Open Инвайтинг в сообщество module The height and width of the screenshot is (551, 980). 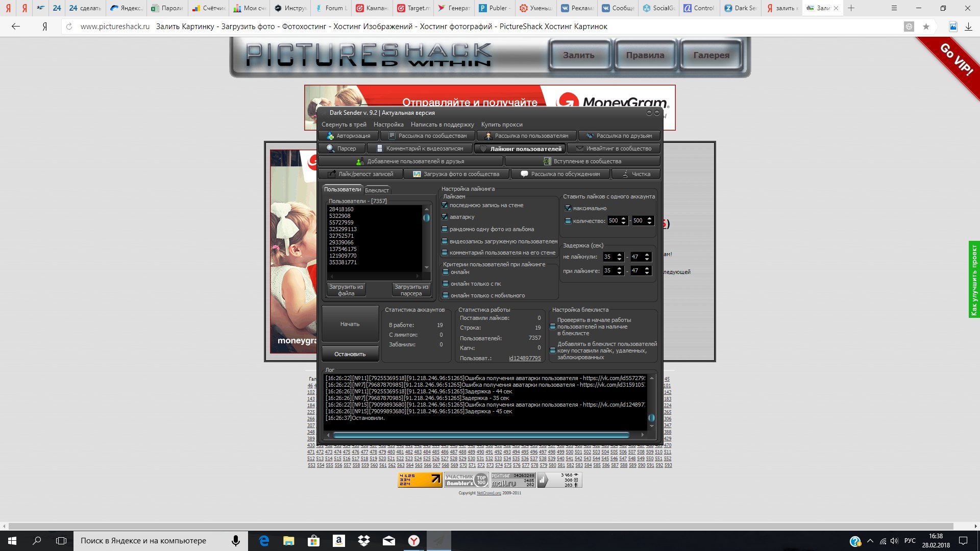coord(614,148)
